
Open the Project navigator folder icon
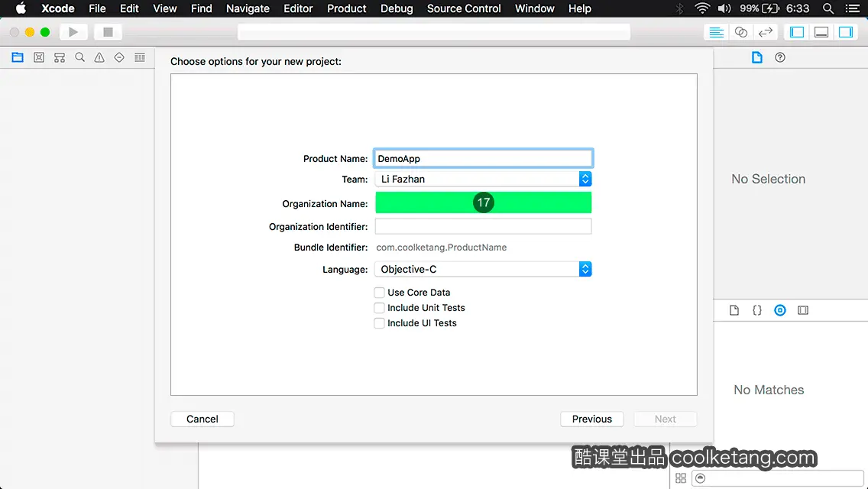(18, 57)
